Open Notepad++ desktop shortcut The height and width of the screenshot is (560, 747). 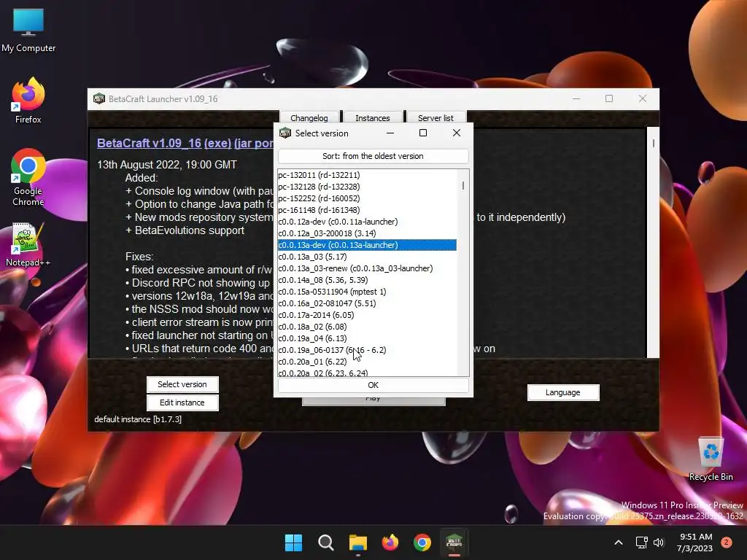click(x=28, y=244)
